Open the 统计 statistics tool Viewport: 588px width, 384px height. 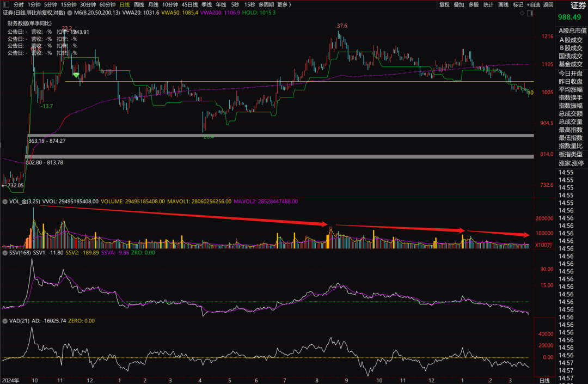(x=488, y=5)
